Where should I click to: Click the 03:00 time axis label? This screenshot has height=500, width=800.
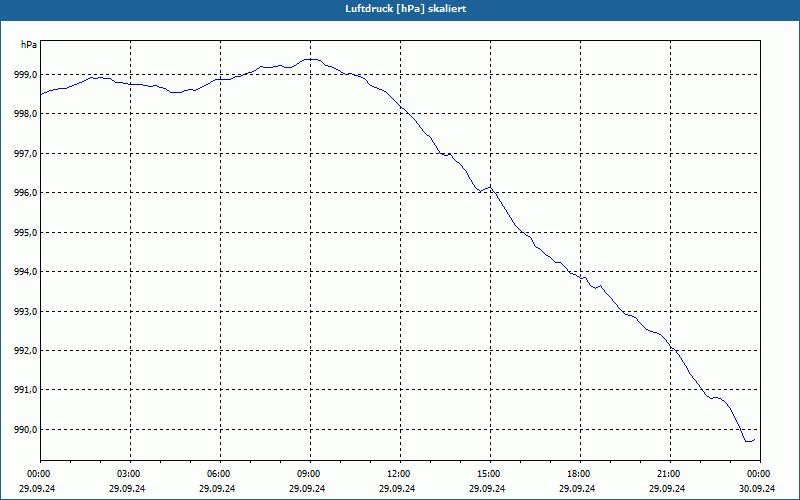coord(130,474)
